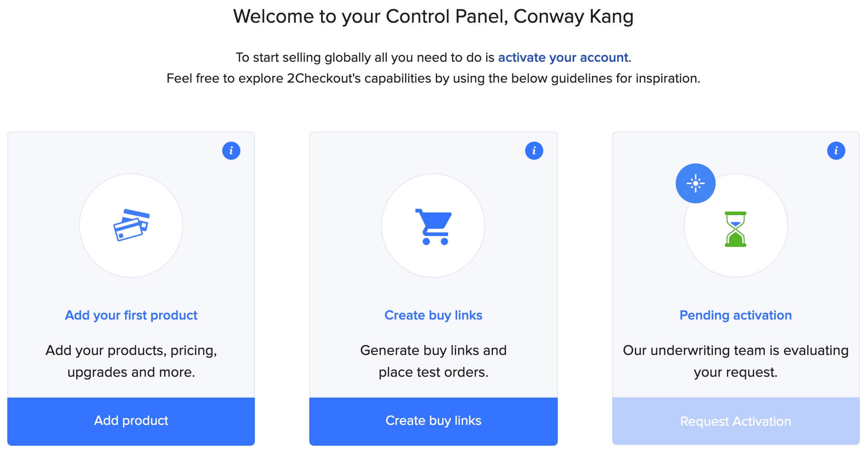Screen dimensions: 868x453
Task: Click 'Add your products, pricing, upgrades' description
Action: [x=131, y=361]
